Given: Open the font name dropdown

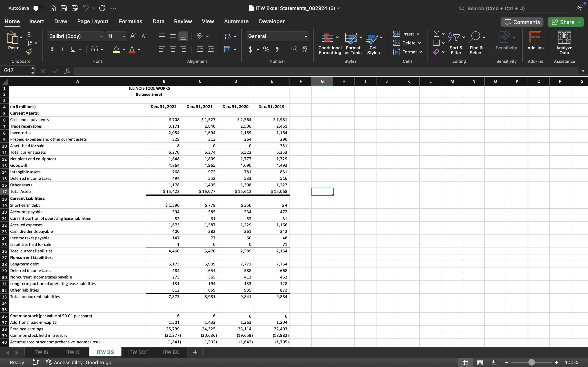Looking at the screenshot, I should [x=101, y=36].
